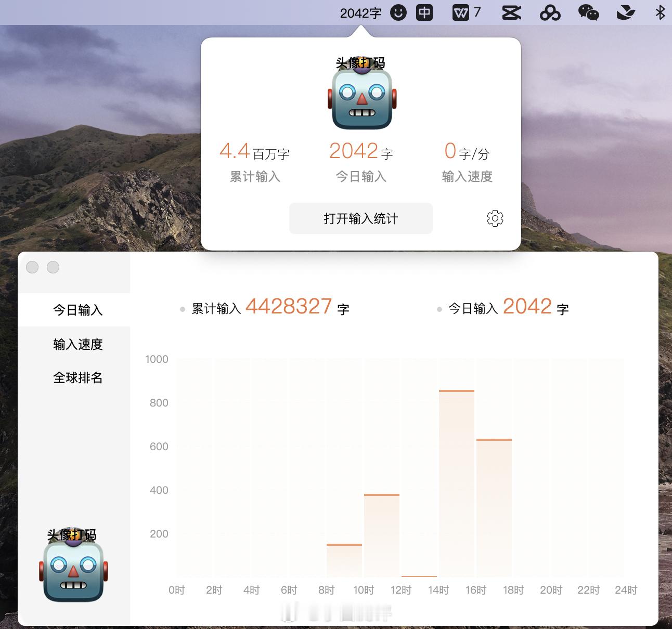Click the 8时 chart bar

coord(344,560)
